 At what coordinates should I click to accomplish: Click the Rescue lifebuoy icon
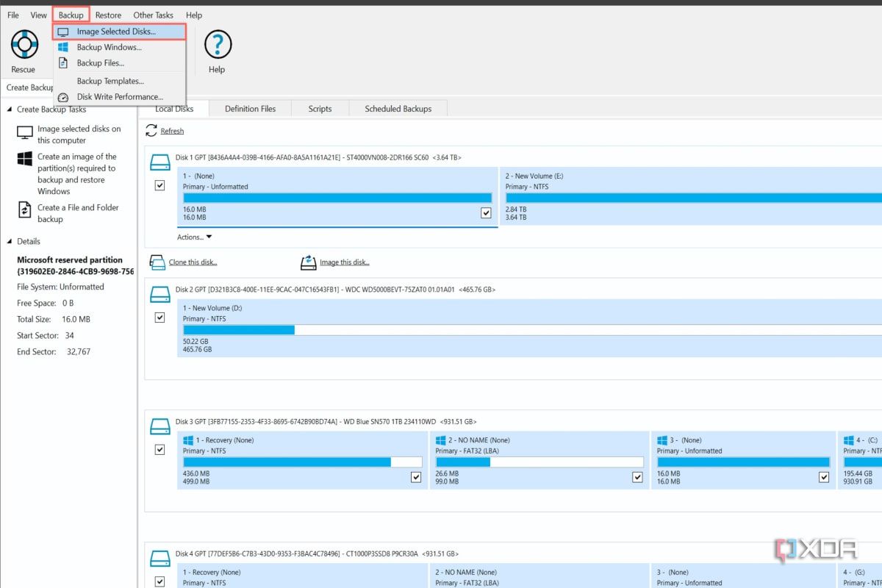(x=24, y=45)
